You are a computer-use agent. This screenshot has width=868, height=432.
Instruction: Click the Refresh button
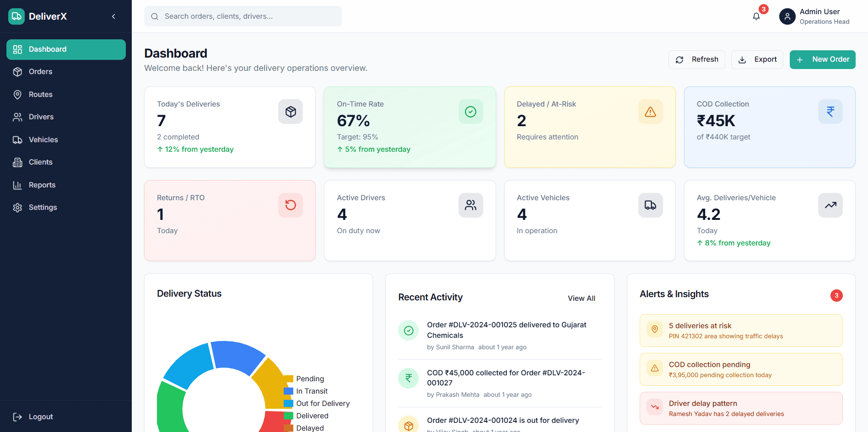696,59
